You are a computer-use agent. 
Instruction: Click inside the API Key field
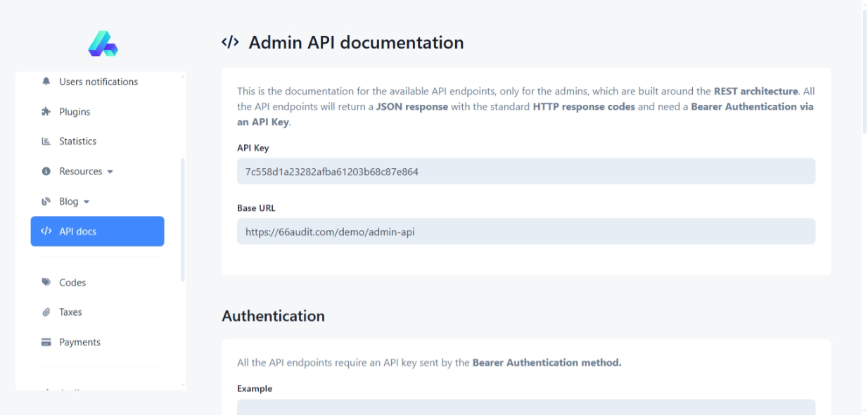pos(525,172)
